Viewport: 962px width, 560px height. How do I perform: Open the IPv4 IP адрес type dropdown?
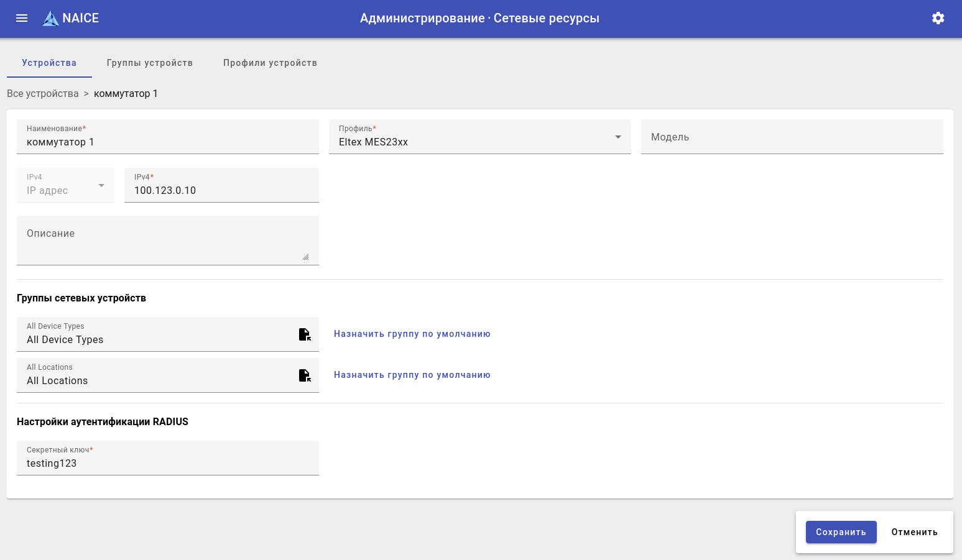tap(65, 185)
